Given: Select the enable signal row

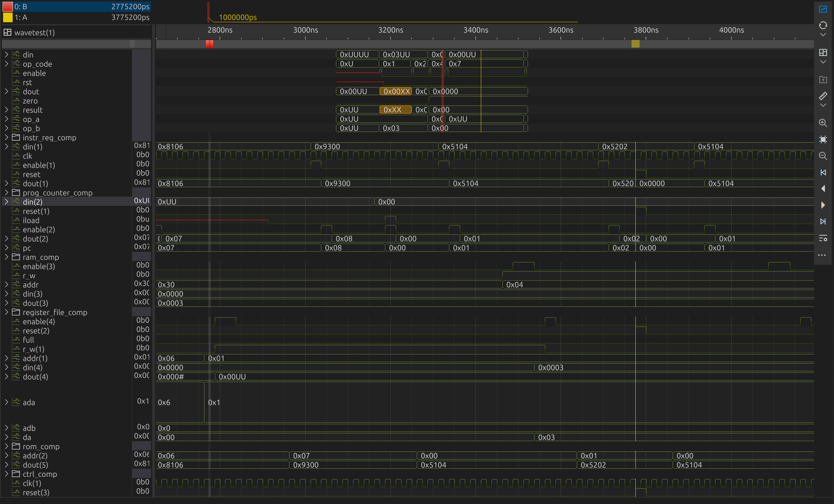Looking at the screenshot, I should [x=67, y=73].
